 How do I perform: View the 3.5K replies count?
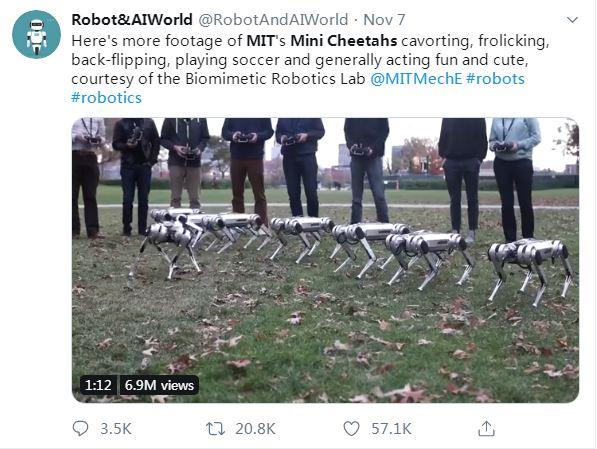pyautogui.click(x=116, y=429)
